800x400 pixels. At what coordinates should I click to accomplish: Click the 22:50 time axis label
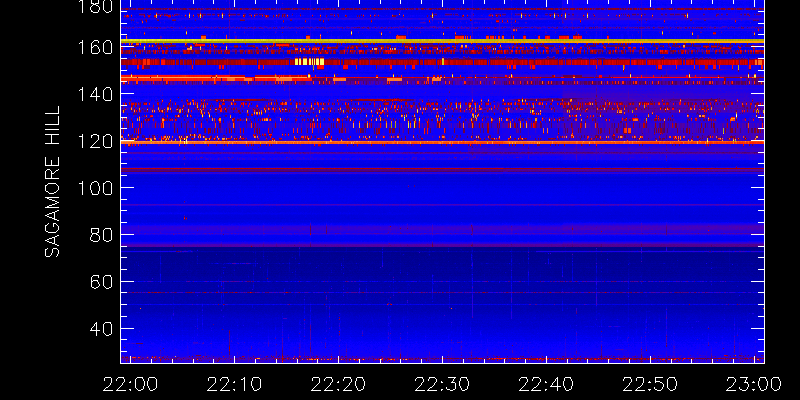[x=651, y=384]
